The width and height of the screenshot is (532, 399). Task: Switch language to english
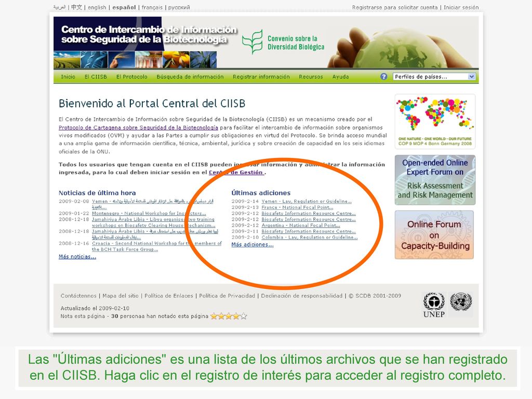tap(97, 7)
